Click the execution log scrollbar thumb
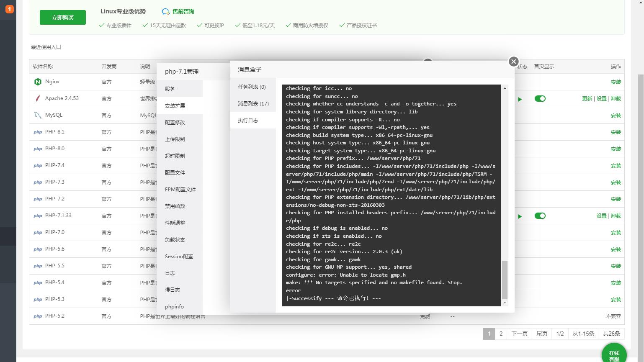Screen dimensions: 644x362 (x=505, y=280)
